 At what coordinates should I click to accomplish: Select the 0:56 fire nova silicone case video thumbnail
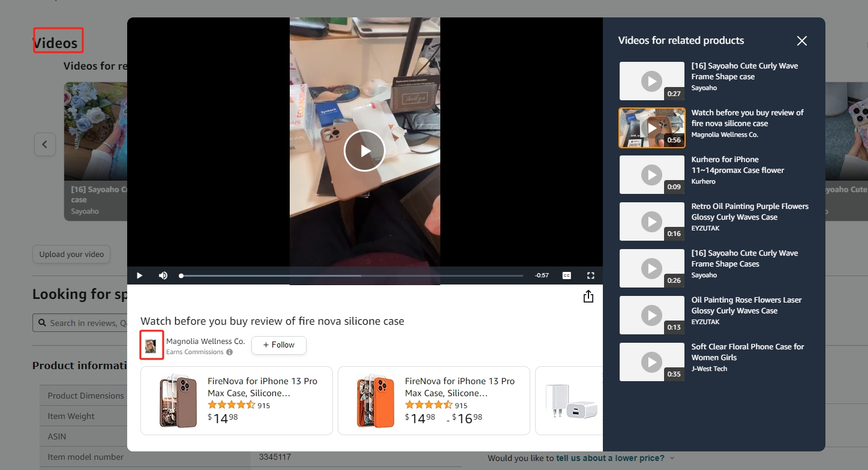coord(651,128)
